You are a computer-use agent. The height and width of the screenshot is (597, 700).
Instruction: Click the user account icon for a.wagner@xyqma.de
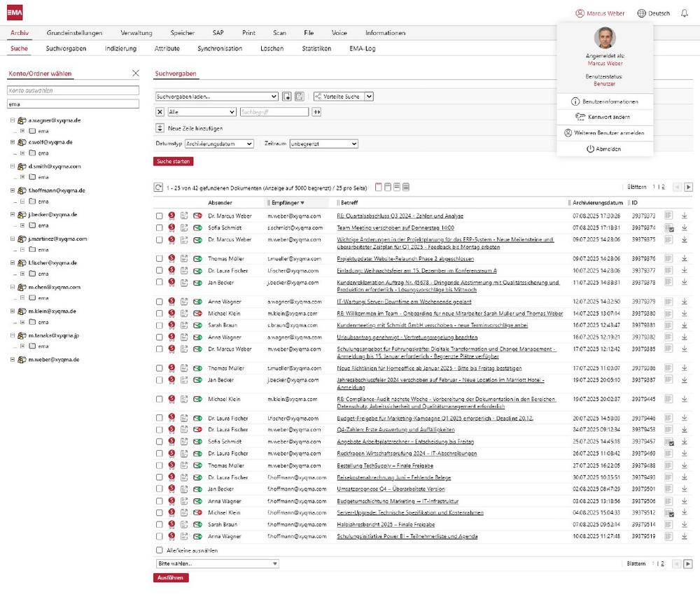click(x=22, y=120)
